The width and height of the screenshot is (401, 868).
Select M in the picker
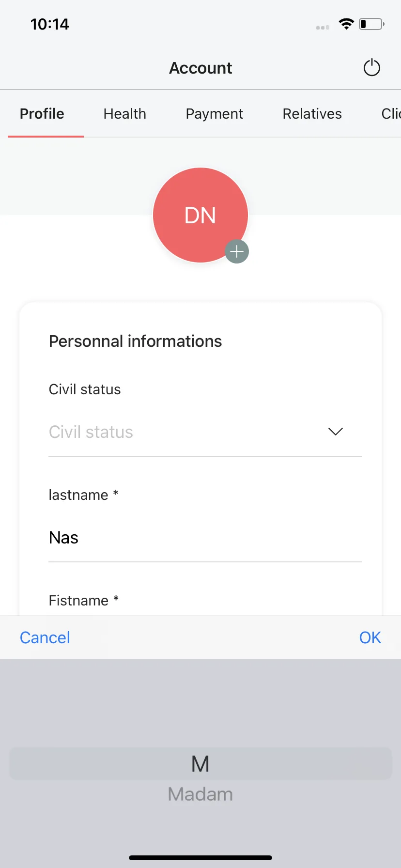[200, 764]
